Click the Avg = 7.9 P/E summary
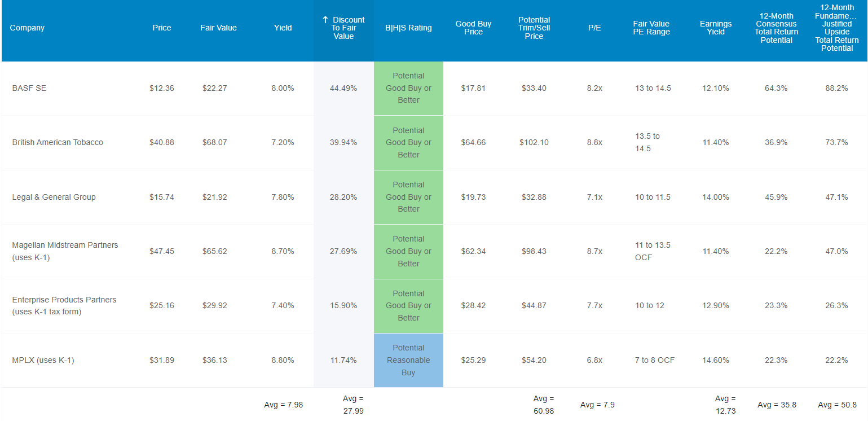Viewport: 868px width, 421px height. click(x=597, y=405)
